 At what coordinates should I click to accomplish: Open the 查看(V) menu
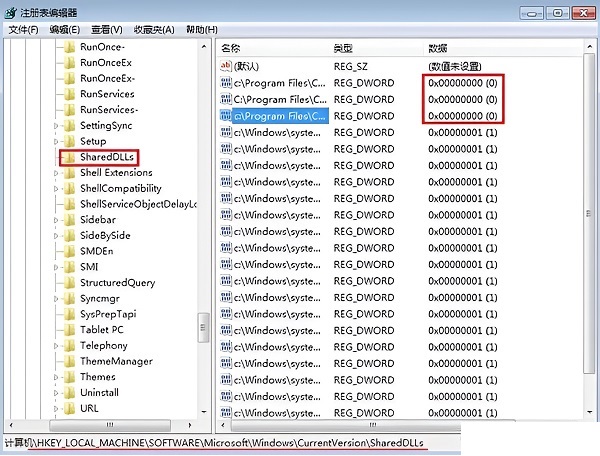coord(107,29)
